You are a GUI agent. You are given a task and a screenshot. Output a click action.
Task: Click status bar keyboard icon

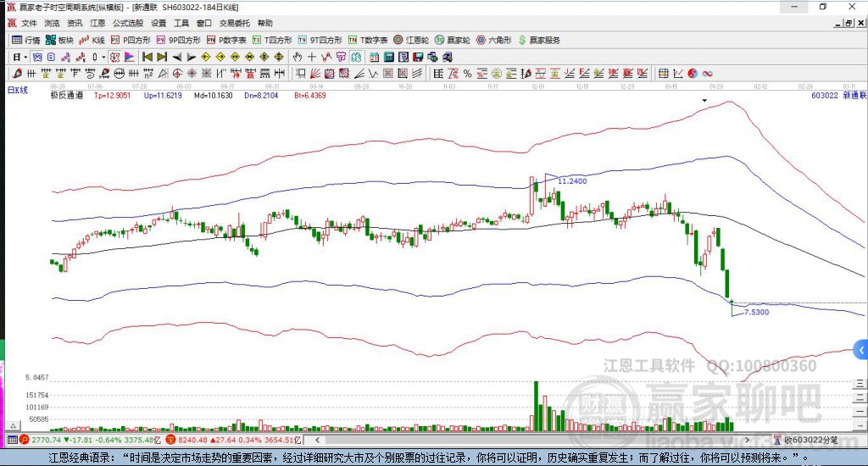pyautogui.click(x=12, y=440)
